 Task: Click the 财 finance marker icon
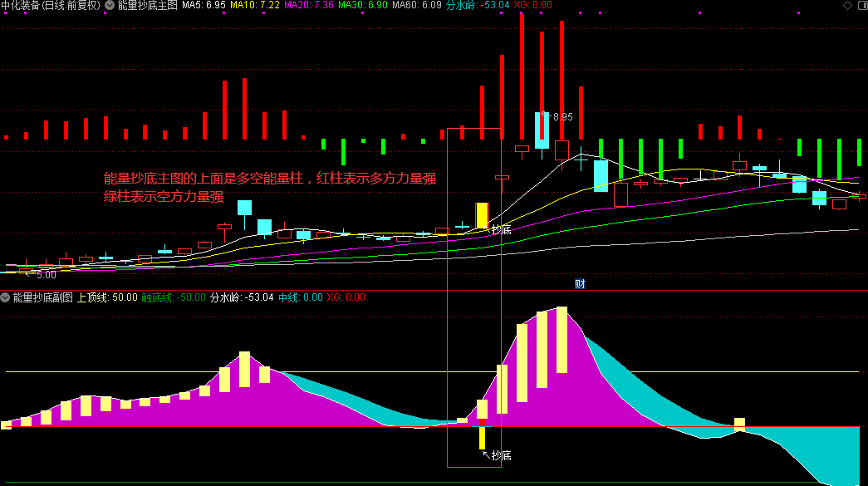[580, 284]
